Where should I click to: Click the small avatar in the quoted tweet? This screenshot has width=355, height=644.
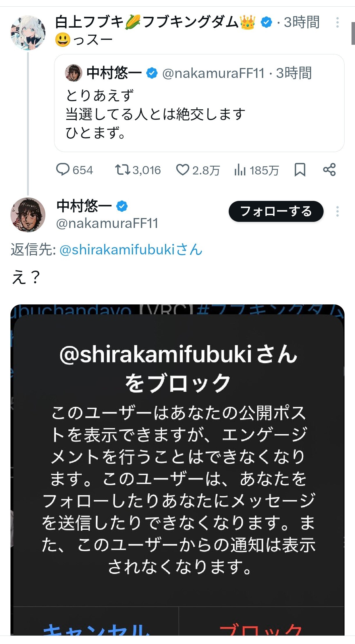(73, 73)
